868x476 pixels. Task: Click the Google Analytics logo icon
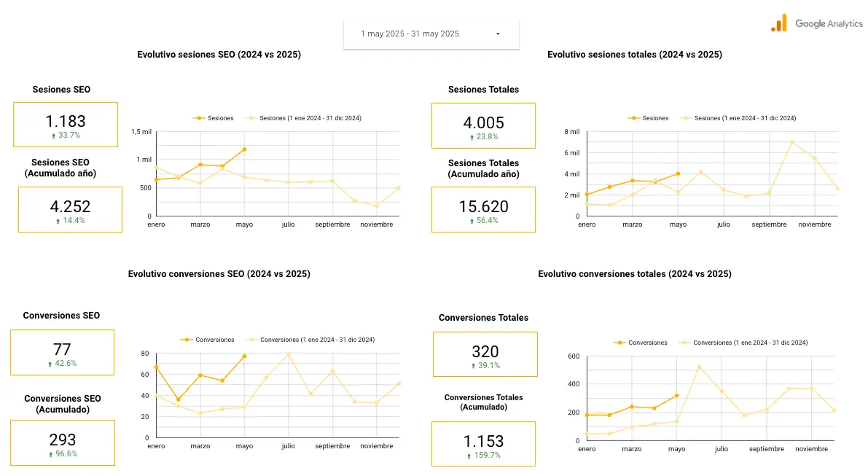click(779, 23)
